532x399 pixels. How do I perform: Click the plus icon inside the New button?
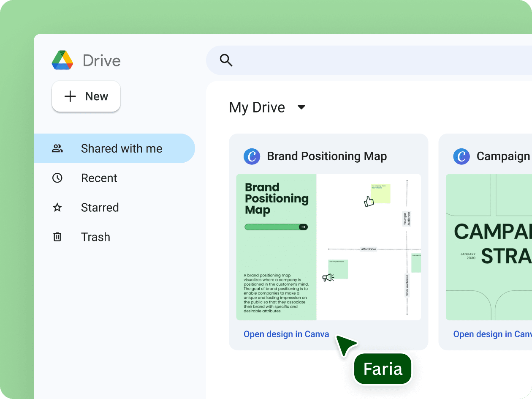[x=70, y=96]
